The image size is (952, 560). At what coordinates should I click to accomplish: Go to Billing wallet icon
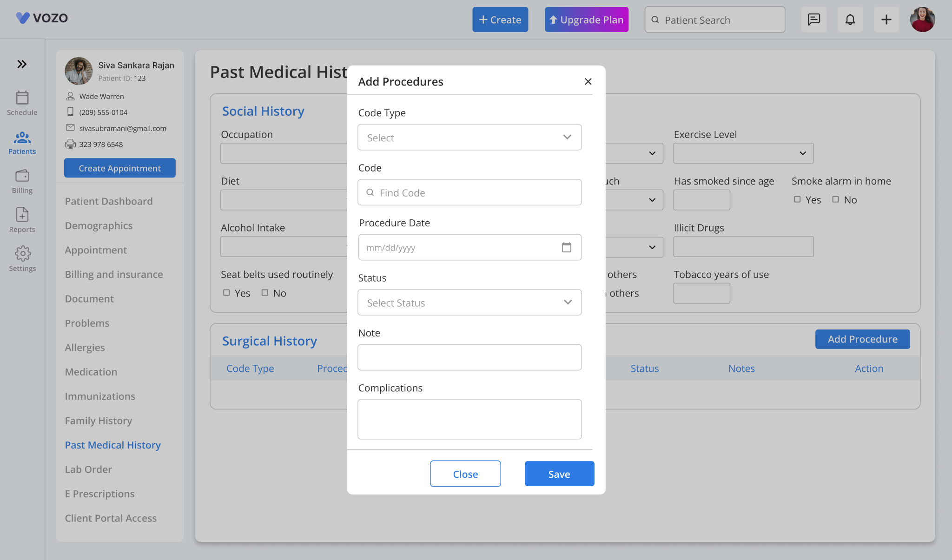click(x=22, y=176)
